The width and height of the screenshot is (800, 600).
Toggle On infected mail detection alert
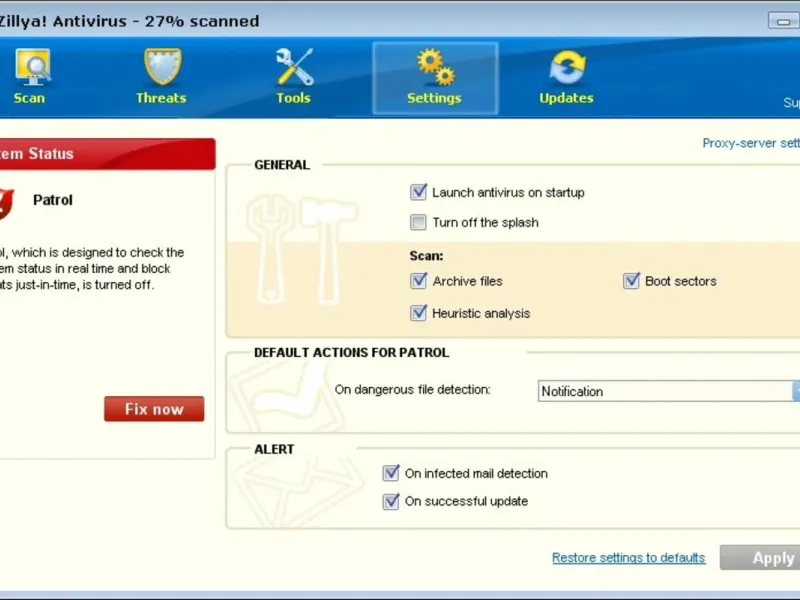pos(391,473)
